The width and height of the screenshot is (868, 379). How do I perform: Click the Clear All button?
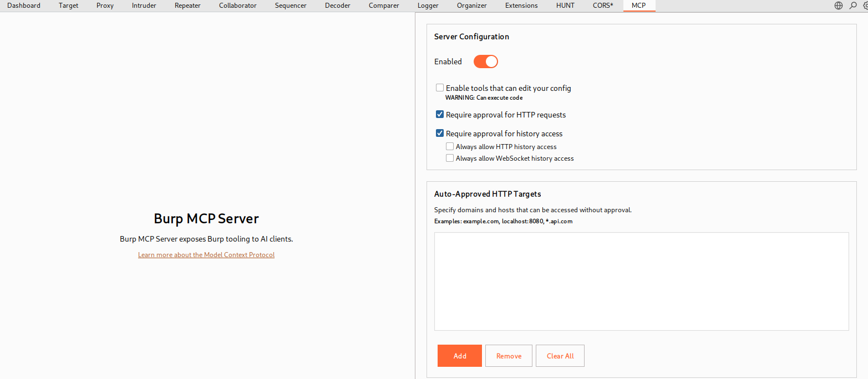pyautogui.click(x=560, y=356)
